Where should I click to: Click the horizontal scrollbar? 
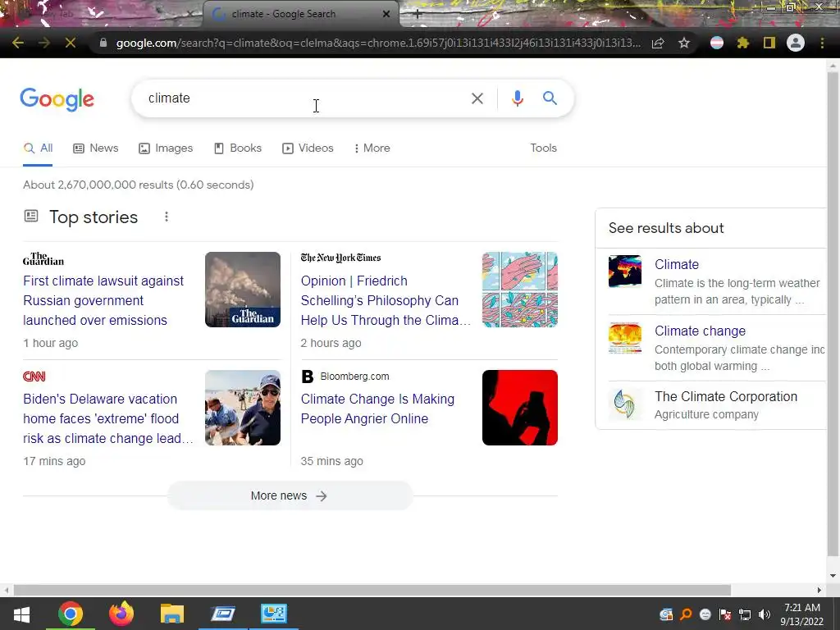tap(372, 590)
